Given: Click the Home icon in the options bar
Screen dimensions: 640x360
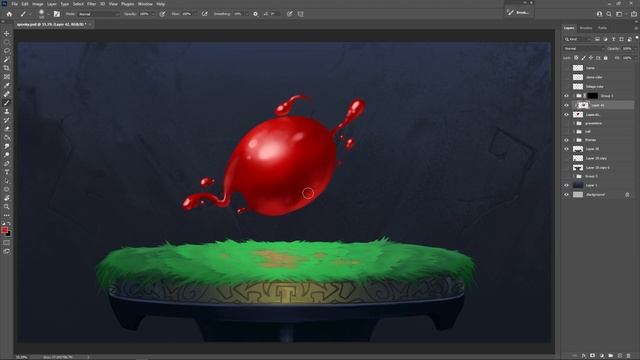Looking at the screenshot, I should 9,14.
